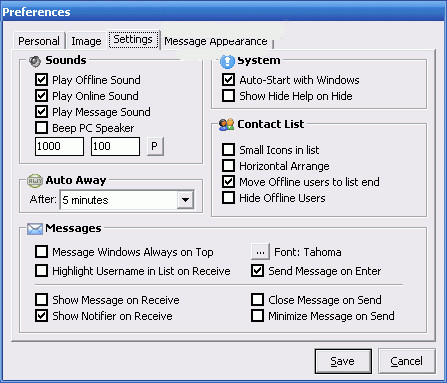Open the Image tab
This screenshot has width=447, height=383.
pos(86,41)
